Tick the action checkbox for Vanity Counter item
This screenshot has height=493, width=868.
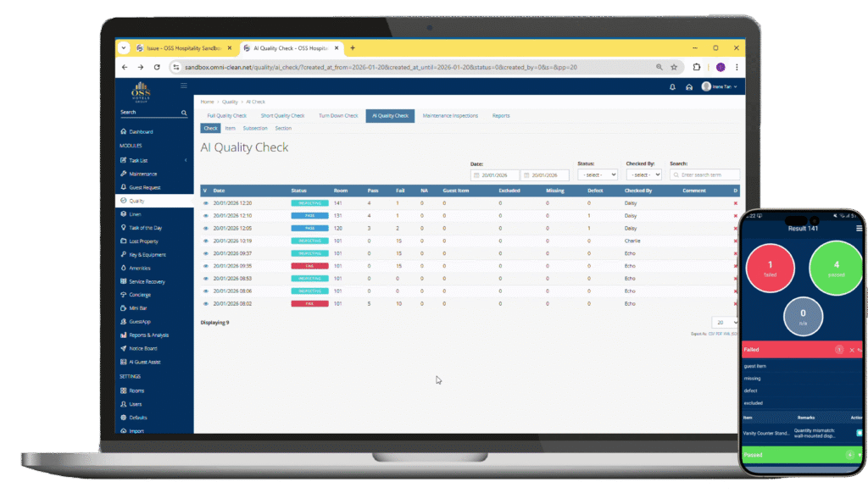pyautogui.click(x=859, y=433)
